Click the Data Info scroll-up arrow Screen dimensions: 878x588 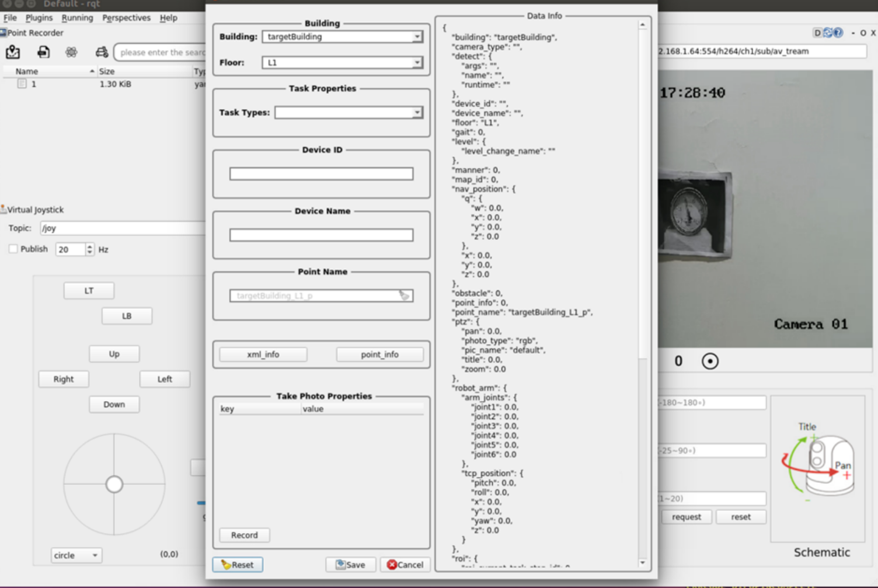(x=643, y=25)
